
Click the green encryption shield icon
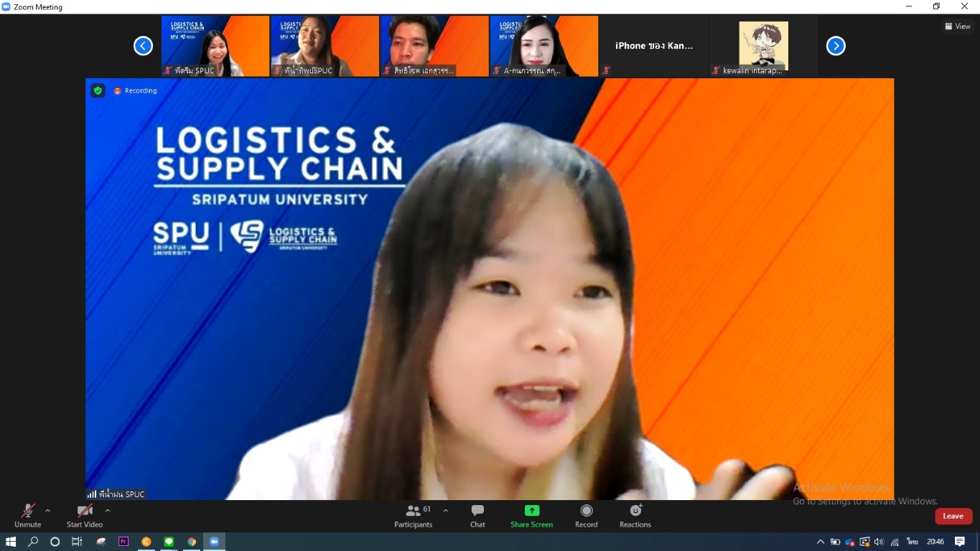[98, 90]
